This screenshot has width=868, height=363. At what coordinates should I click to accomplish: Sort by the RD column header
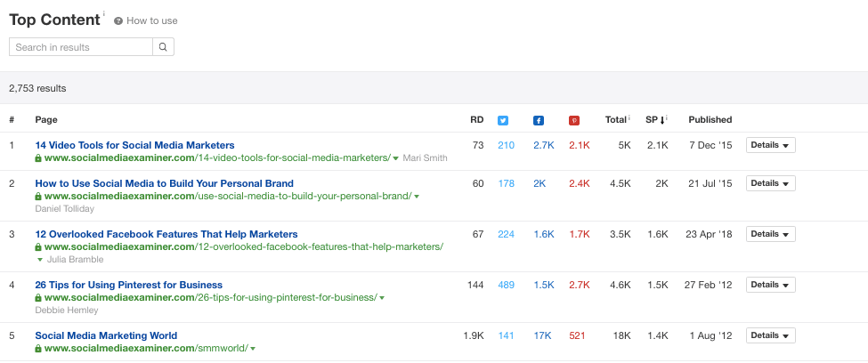point(476,120)
